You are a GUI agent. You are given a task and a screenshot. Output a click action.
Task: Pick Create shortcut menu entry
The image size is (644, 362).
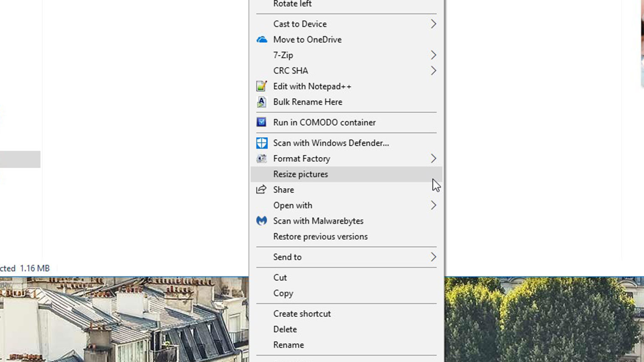click(x=302, y=314)
